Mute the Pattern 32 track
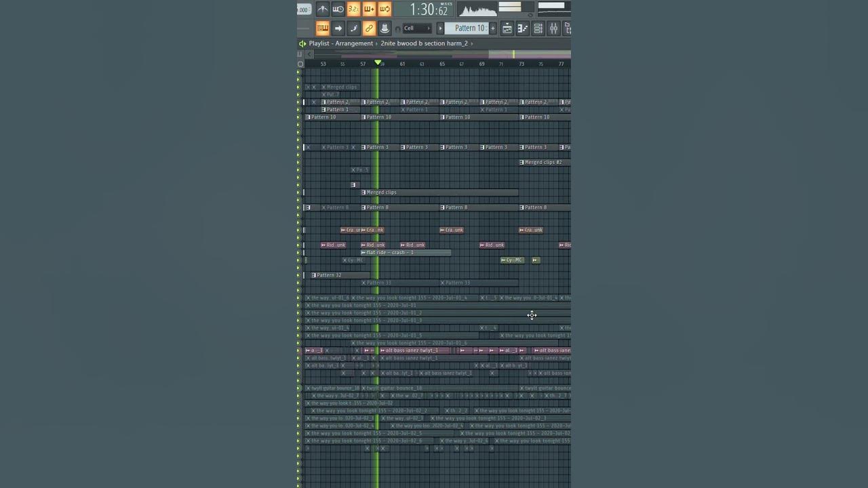The image size is (868, 488). pyautogui.click(x=298, y=275)
